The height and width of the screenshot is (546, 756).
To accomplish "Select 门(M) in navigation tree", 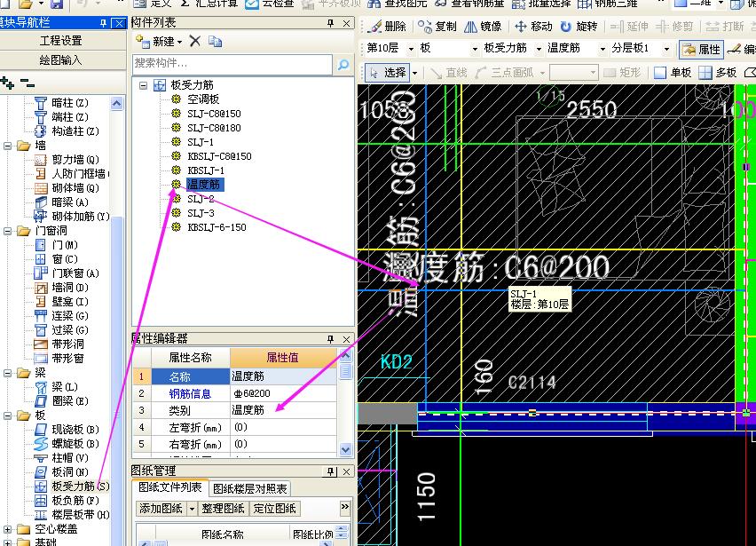I will (x=65, y=245).
